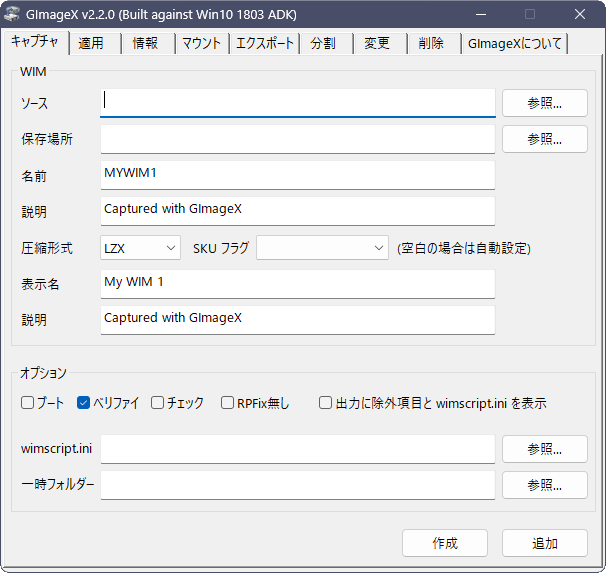Click the 説明 field below 表示名
The width and height of the screenshot is (606, 573).
pos(298,320)
